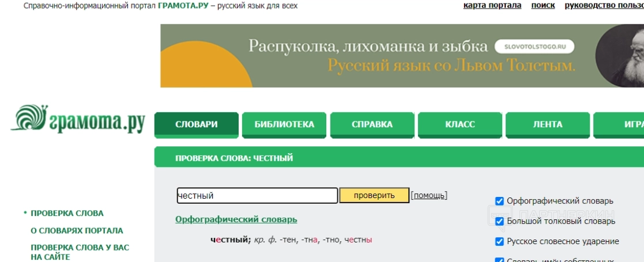644x262 pixels.
Task: Click the Gramota.ru snail logo
Action: click(78, 119)
